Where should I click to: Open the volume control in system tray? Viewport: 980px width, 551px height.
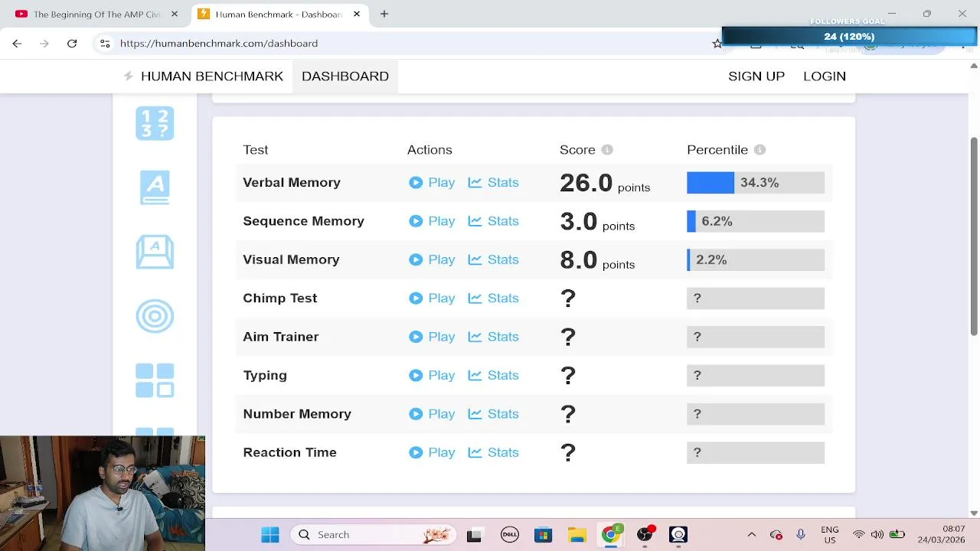tap(877, 535)
